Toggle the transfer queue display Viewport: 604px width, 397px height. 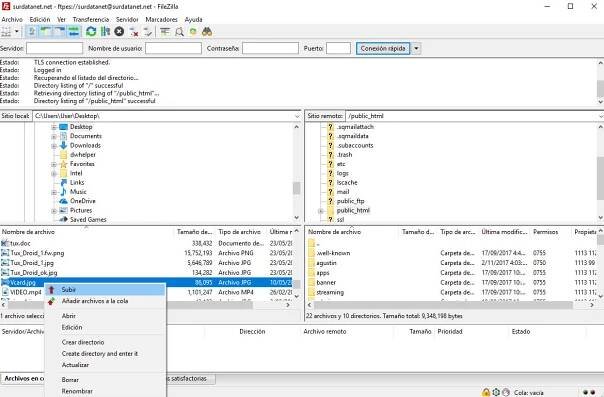[x=74, y=32]
